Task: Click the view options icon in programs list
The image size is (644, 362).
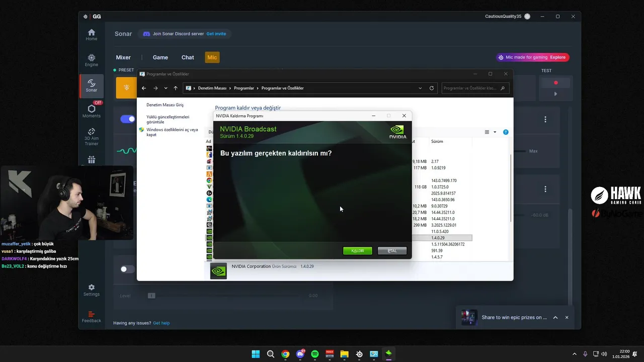Action: (487, 132)
